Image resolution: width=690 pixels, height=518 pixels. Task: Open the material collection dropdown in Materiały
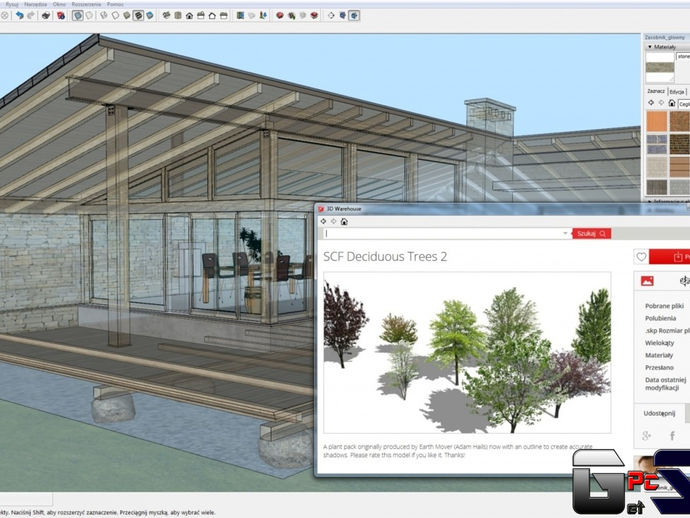(684, 104)
